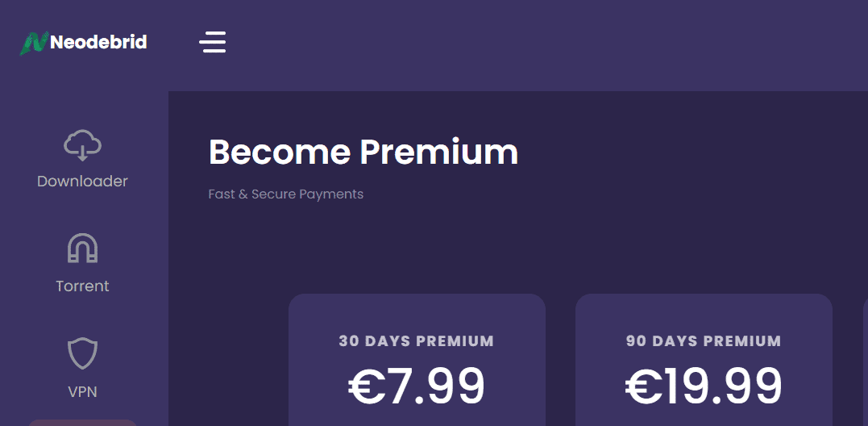Click the Fast & Secure Payments subtitle
The image size is (868, 426).
tap(285, 194)
